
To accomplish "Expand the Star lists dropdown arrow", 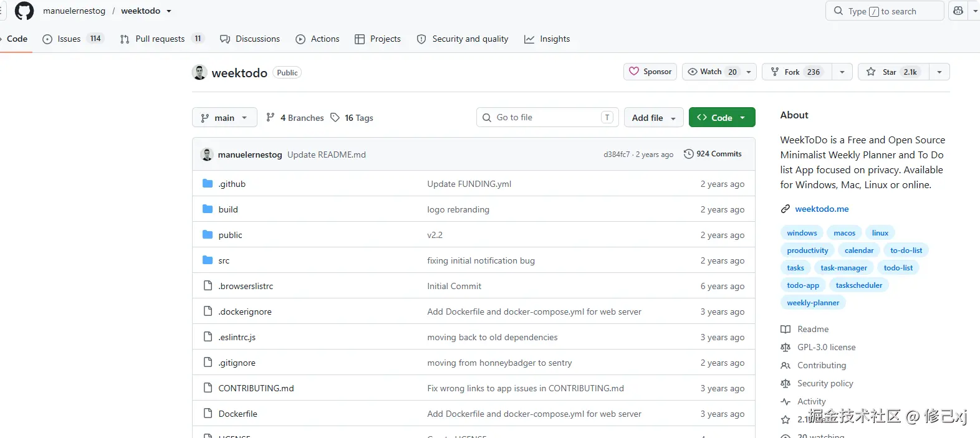I will [939, 72].
